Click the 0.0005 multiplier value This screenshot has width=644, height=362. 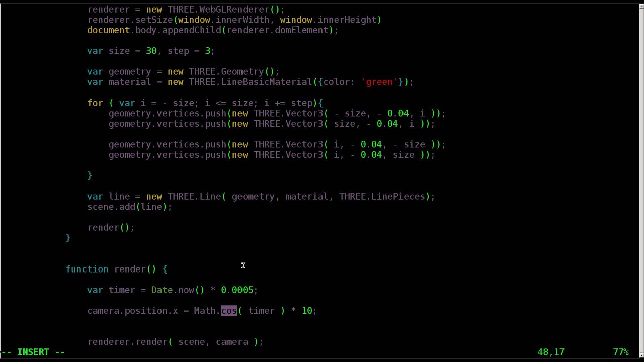point(237,290)
